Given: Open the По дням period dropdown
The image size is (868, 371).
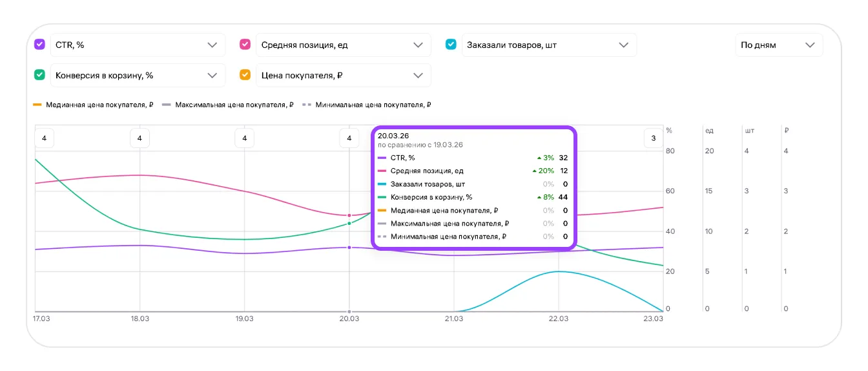Looking at the screenshot, I should click(778, 45).
